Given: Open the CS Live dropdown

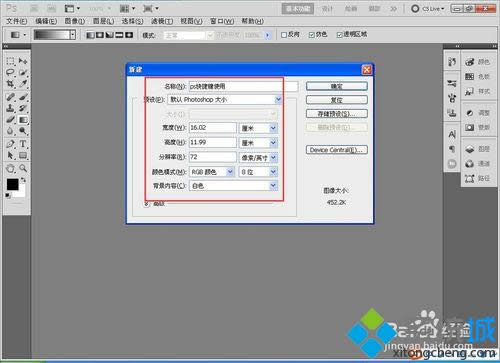Looking at the screenshot, I should point(428,9).
